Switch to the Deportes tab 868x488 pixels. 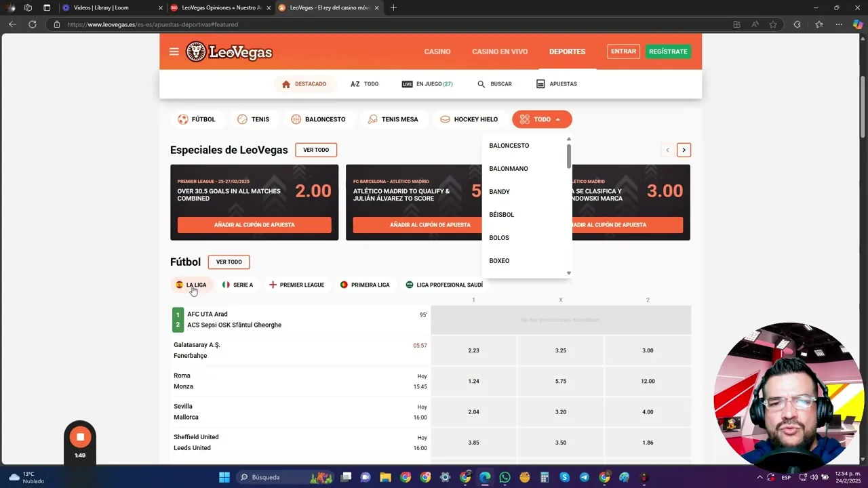point(568,52)
